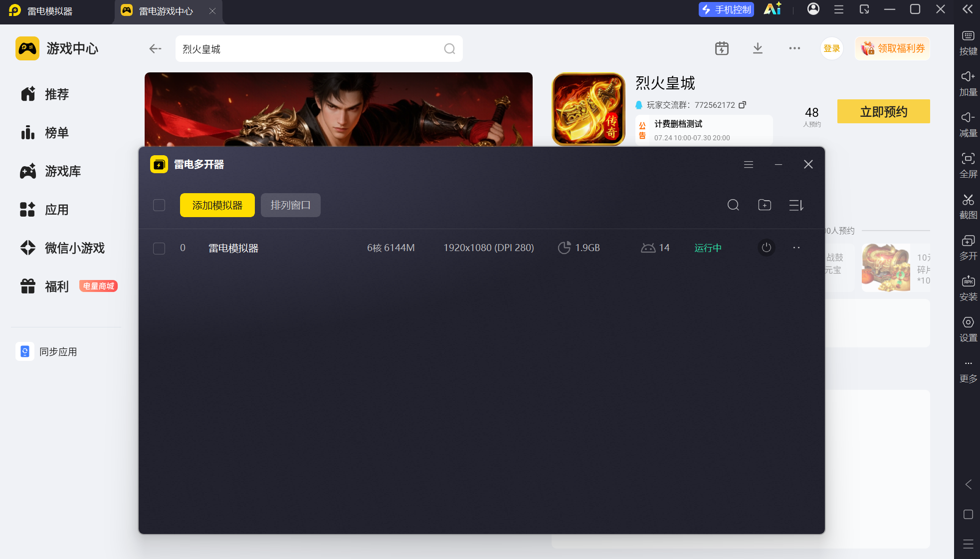Image resolution: width=980 pixels, height=559 pixels.
Task: Click the Android version 14 indicator
Action: 655,248
